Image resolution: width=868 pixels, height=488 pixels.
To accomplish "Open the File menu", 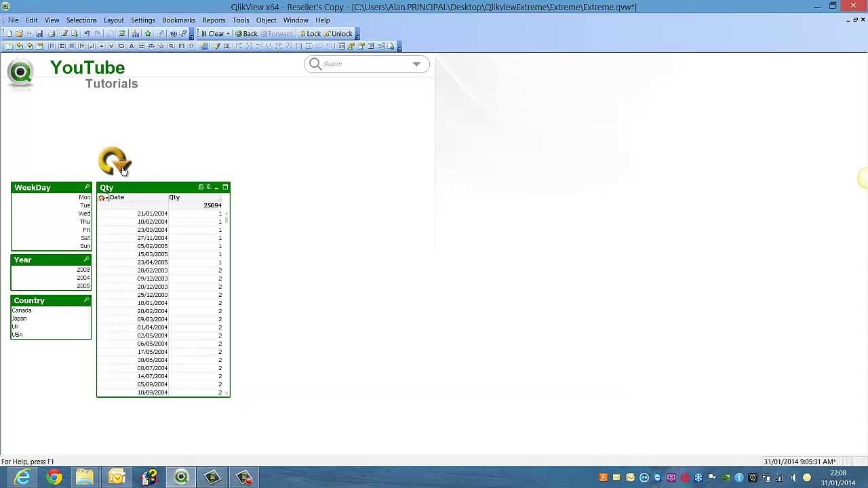I will click(13, 20).
